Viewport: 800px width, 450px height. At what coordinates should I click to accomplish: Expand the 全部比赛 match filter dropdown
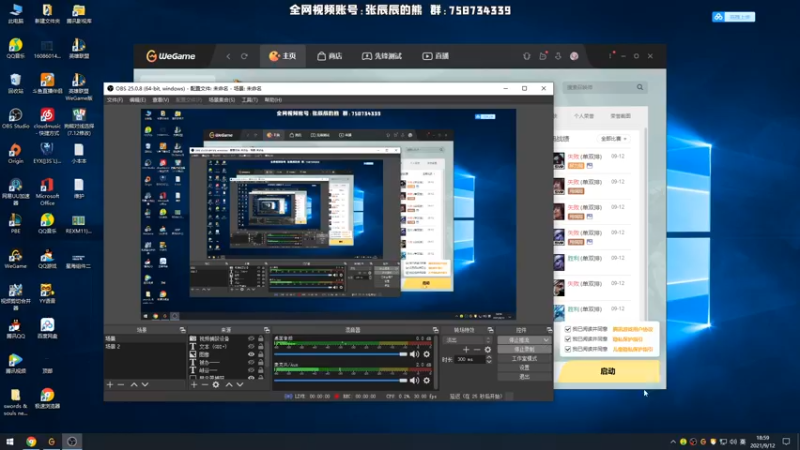click(613, 139)
